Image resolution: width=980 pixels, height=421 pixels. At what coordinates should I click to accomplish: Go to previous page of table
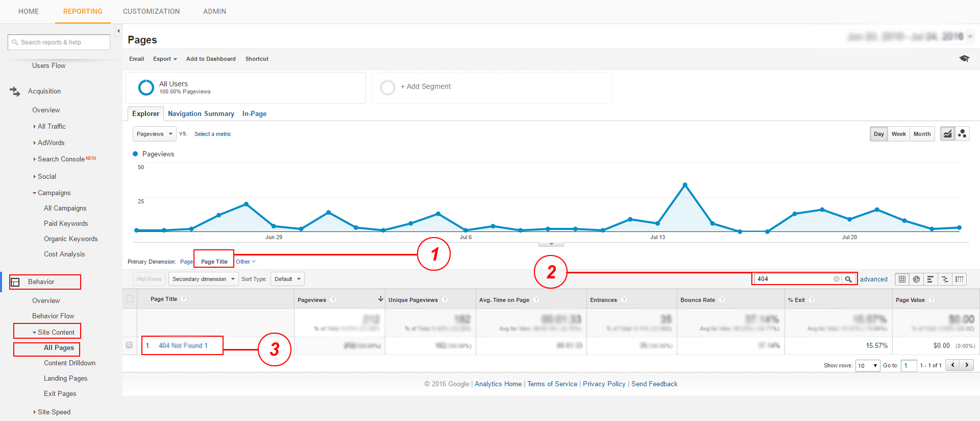click(952, 365)
